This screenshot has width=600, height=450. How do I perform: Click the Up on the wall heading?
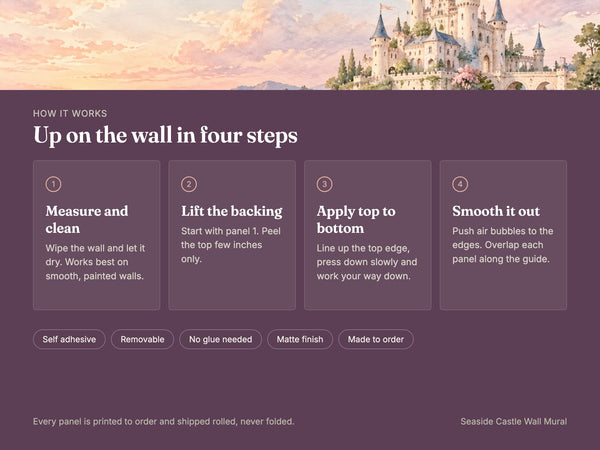pyautogui.click(x=165, y=135)
